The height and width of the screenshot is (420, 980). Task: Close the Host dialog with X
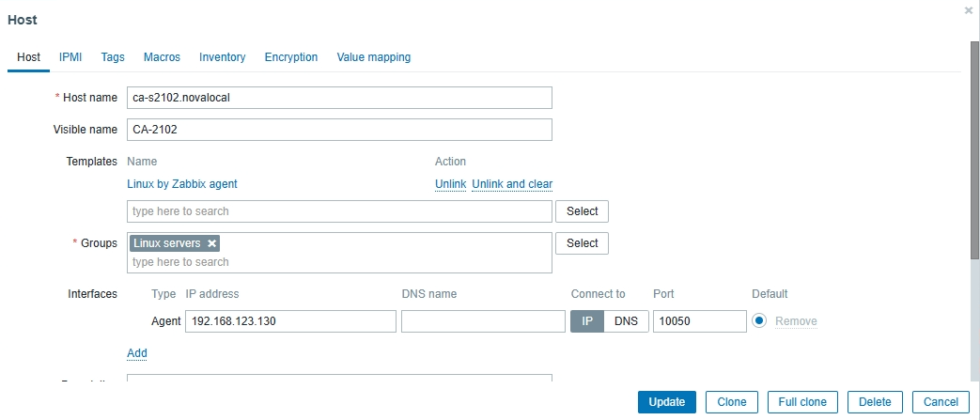[969, 9]
